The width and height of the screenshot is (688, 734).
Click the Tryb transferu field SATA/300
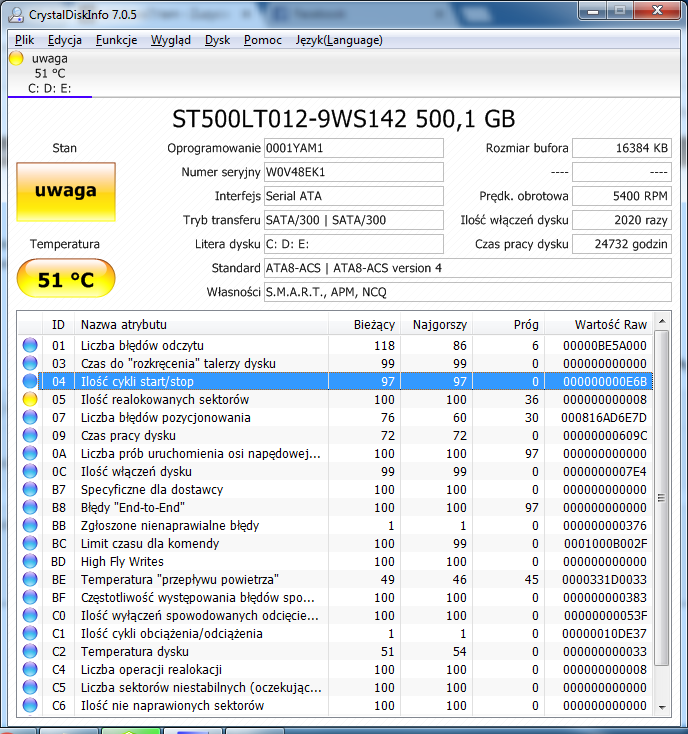(x=354, y=220)
